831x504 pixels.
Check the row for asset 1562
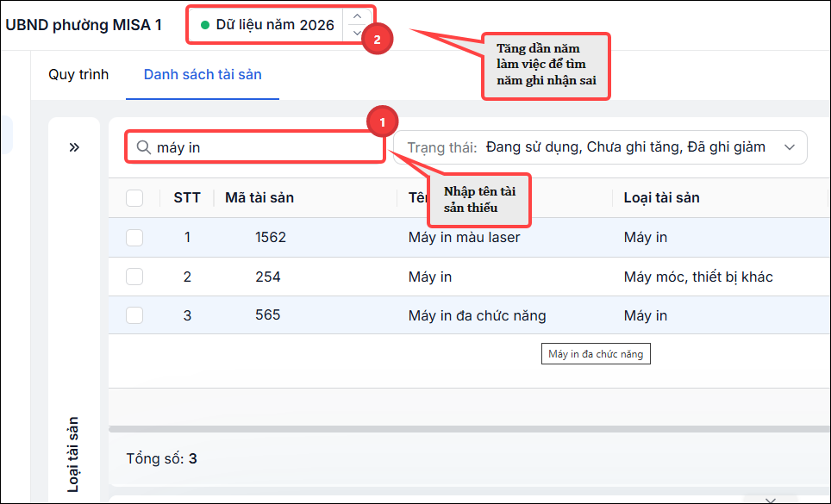[x=134, y=237]
